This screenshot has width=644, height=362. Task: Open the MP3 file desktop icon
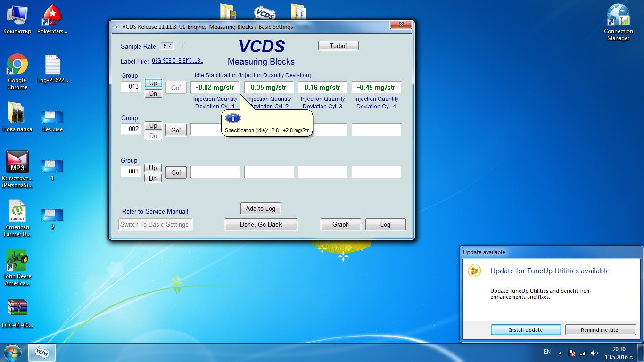[x=17, y=163]
